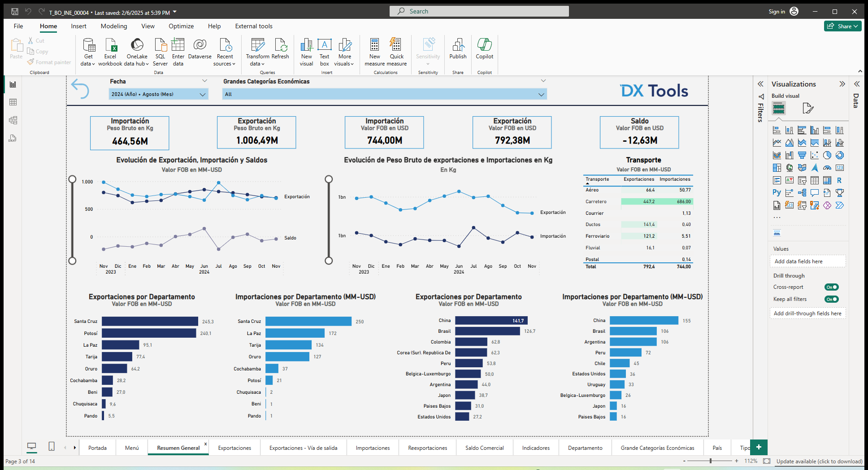
Task: Select the pie chart visualization icon
Action: click(826, 155)
